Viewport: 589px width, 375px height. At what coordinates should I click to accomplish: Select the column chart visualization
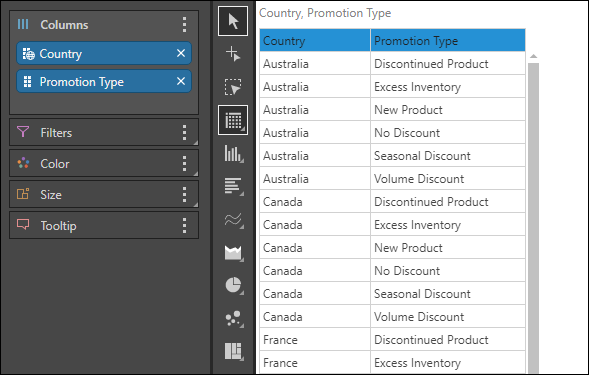[233, 153]
